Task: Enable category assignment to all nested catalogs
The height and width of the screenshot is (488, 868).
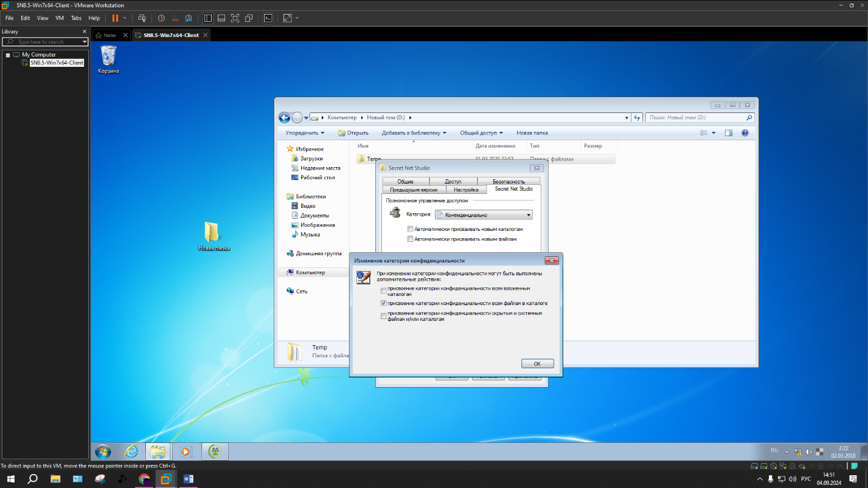Action: pos(384,290)
